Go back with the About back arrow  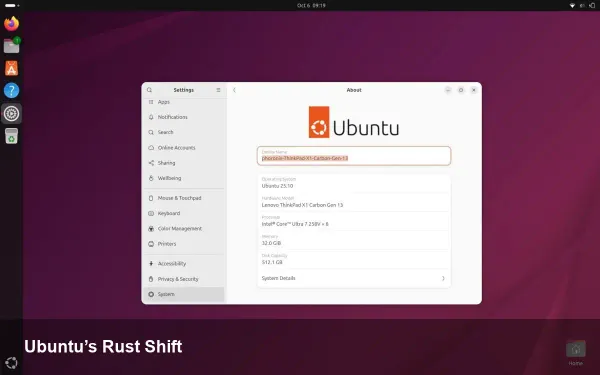pyautogui.click(x=234, y=90)
